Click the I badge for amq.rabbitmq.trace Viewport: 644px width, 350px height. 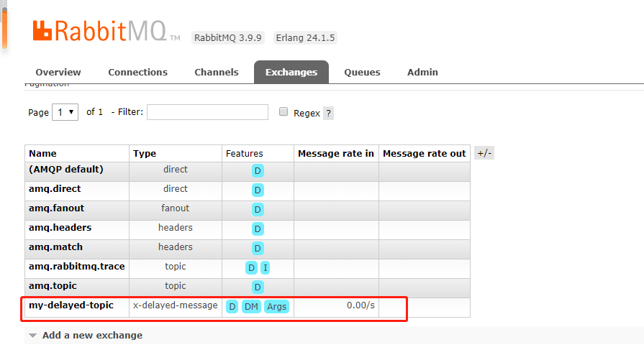(266, 268)
